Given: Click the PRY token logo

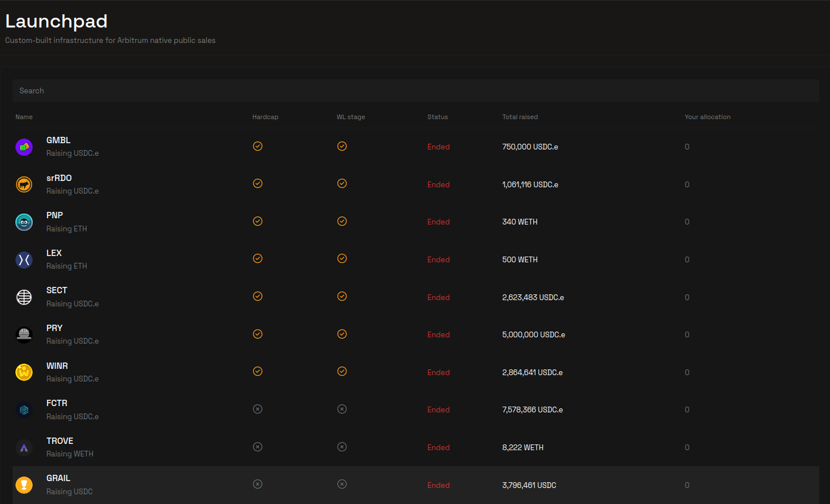Looking at the screenshot, I should 24,335.
